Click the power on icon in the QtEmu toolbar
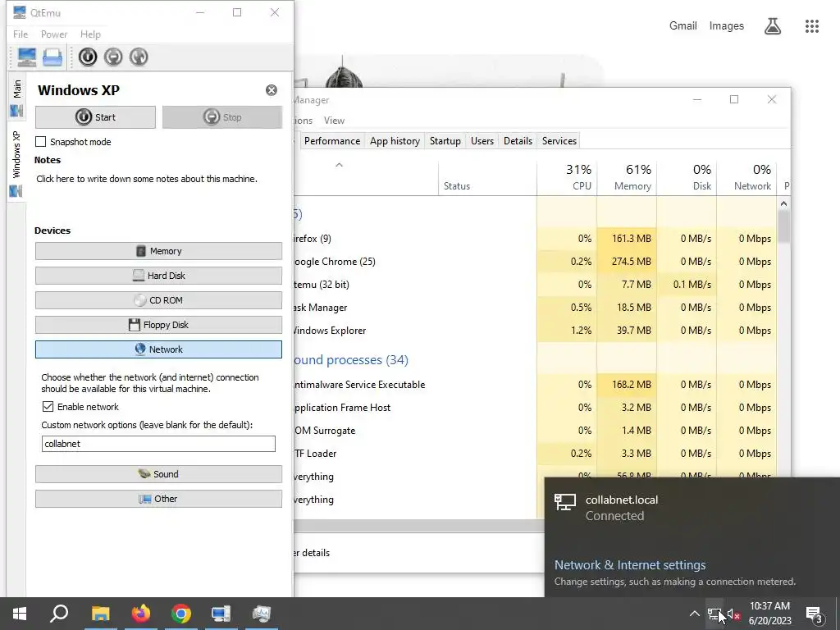 pyautogui.click(x=88, y=57)
